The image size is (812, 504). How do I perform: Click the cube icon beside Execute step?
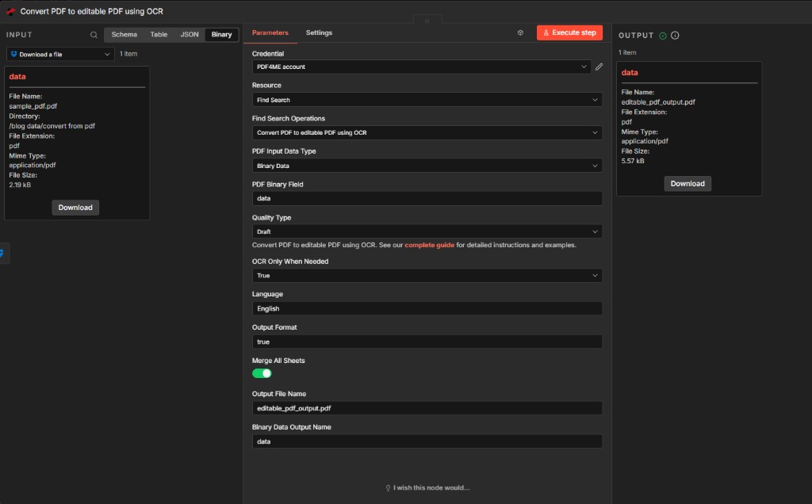520,33
